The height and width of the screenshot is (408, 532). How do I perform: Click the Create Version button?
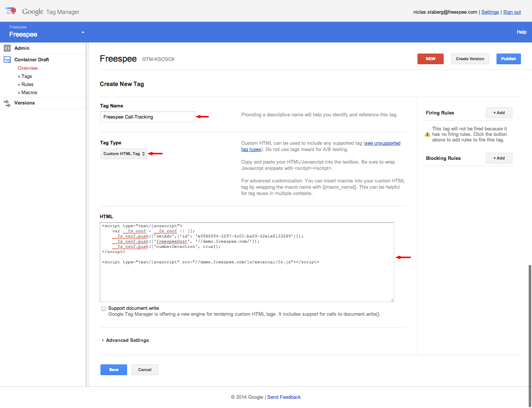(x=470, y=59)
